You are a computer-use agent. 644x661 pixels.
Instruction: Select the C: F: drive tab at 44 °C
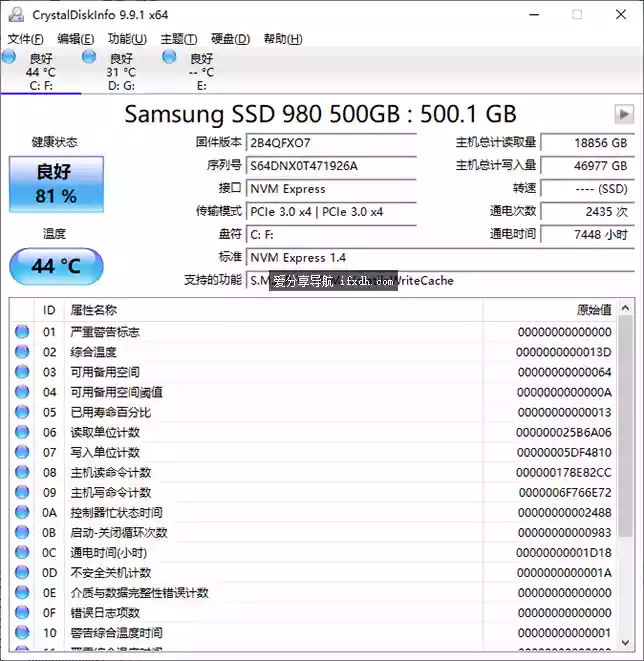(x=41, y=71)
